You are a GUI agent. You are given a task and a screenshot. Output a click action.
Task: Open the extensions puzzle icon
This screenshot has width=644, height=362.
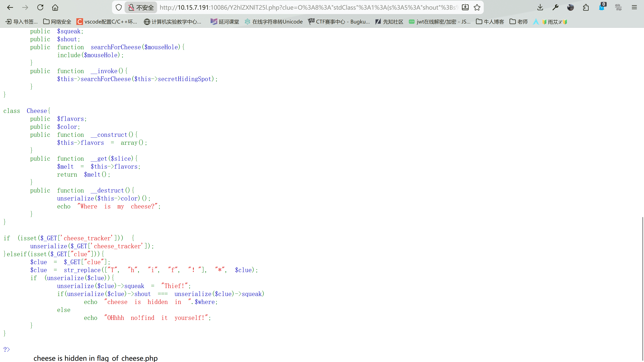pyautogui.click(x=586, y=8)
